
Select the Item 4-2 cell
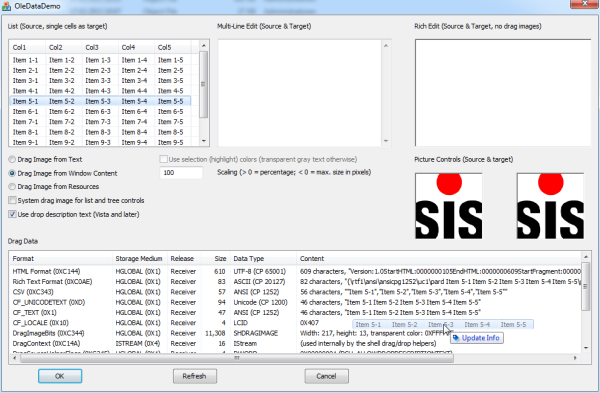[x=62, y=91]
